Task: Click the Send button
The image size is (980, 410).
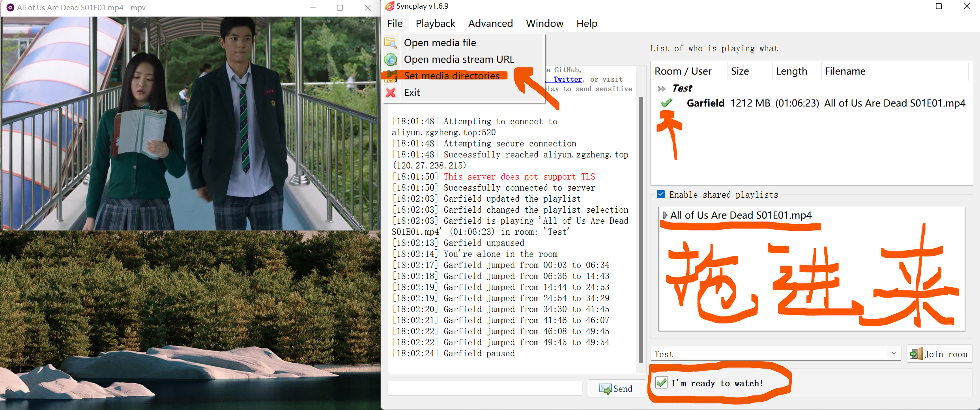Action: [616, 389]
